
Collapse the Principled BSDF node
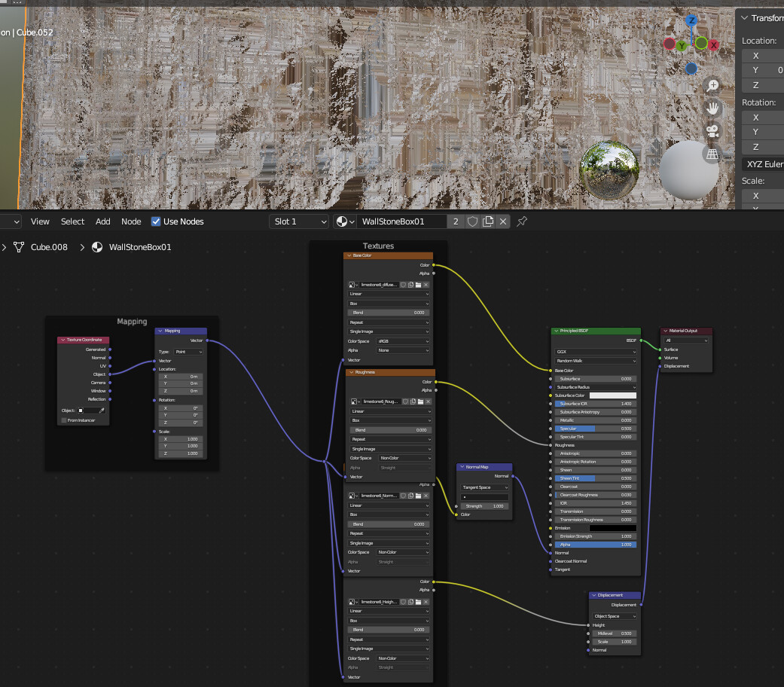pos(556,331)
